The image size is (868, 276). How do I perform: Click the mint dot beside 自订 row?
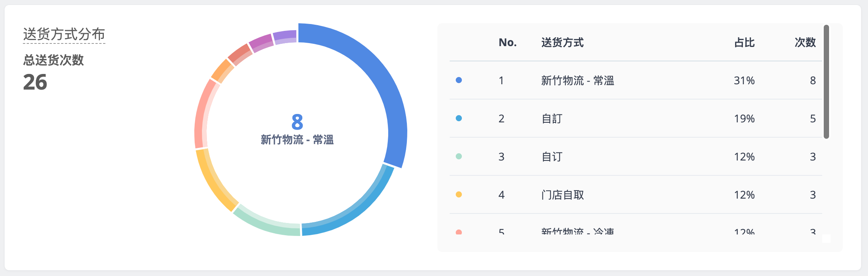click(459, 156)
